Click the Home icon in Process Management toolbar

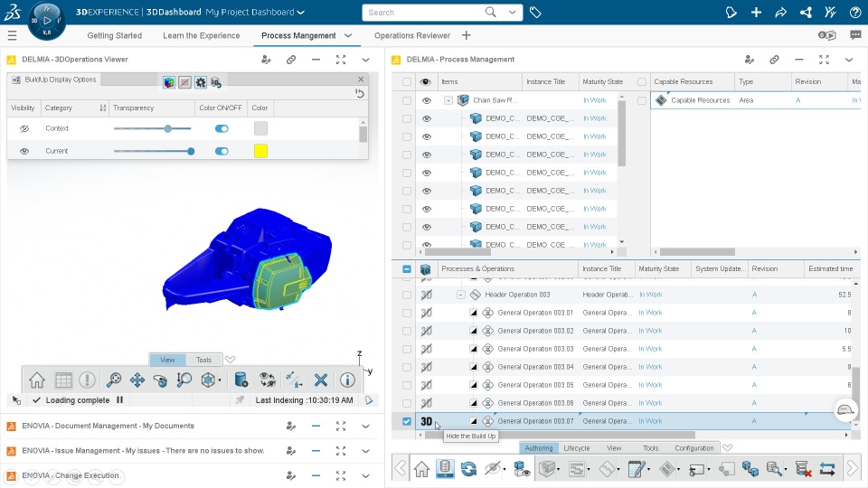pyautogui.click(x=421, y=469)
